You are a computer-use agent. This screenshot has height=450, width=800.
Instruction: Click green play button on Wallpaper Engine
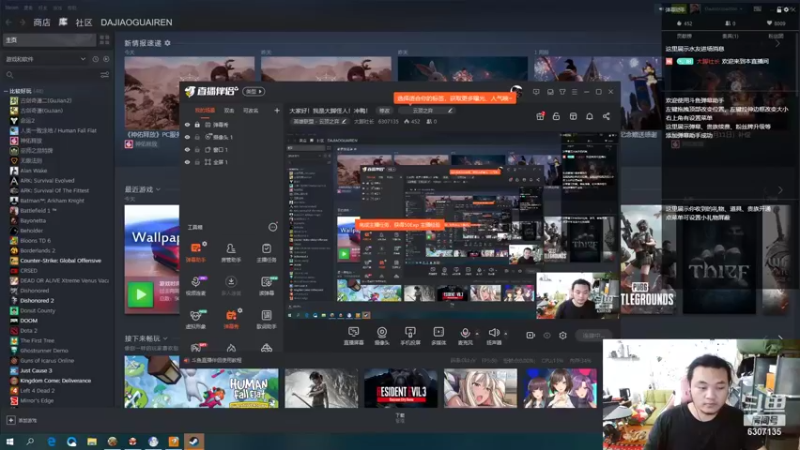tap(140, 294)
